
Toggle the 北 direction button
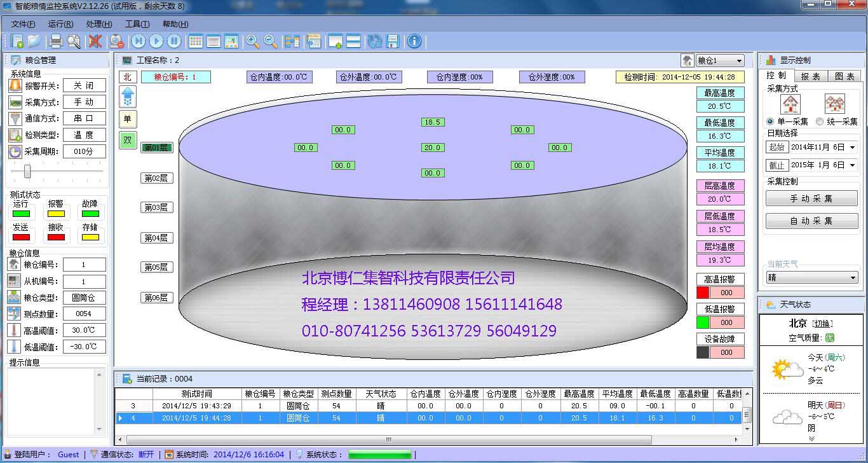click(x=128, y=77)
